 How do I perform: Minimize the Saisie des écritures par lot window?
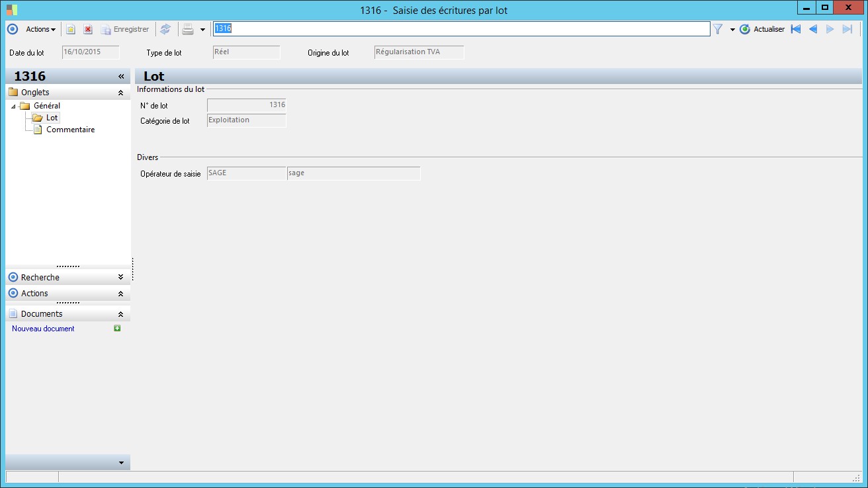click(x=806, y=8)
